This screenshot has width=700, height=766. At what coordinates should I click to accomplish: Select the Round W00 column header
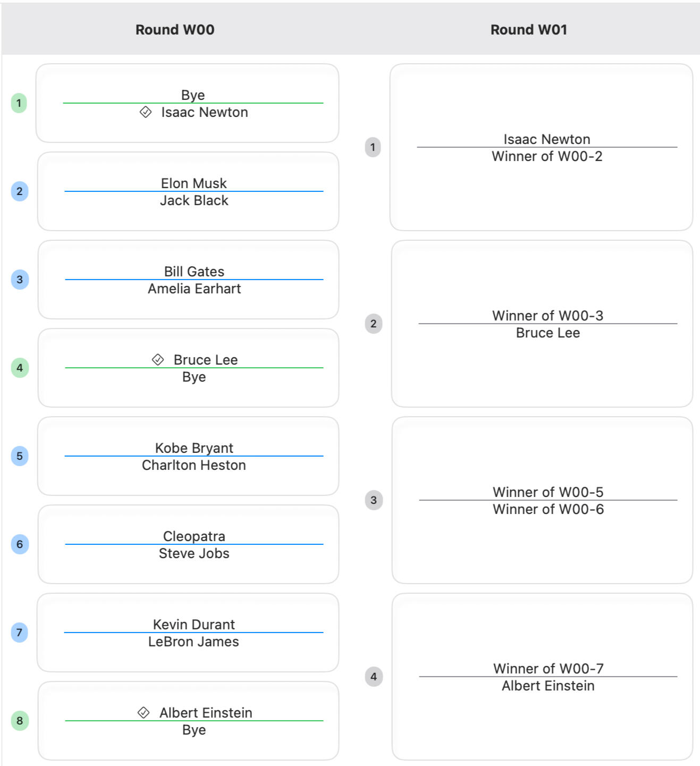point(175,30)
